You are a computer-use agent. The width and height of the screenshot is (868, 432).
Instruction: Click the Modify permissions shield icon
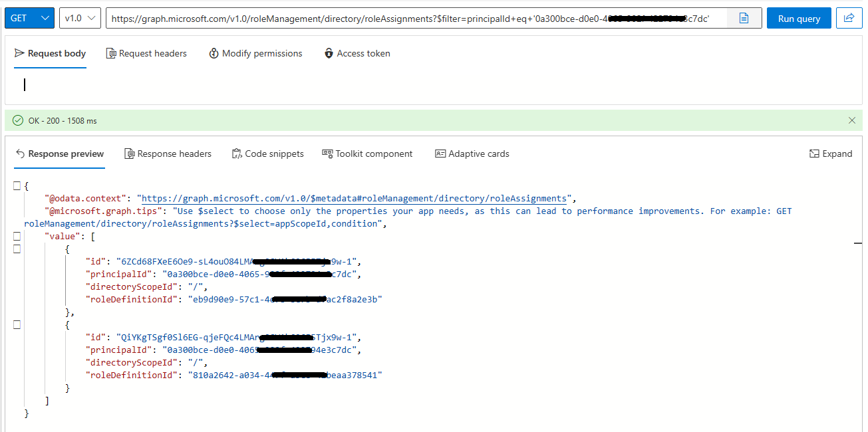pyautogui.click(x=214, y=53)
